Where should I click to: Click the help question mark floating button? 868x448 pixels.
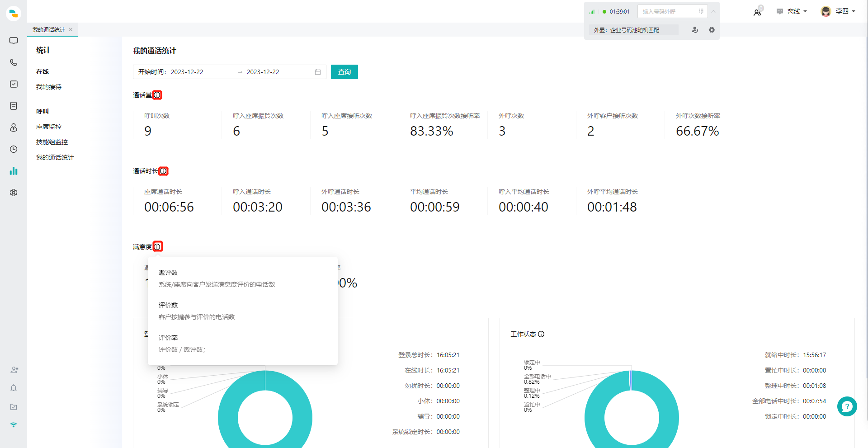tap(847, 406)
